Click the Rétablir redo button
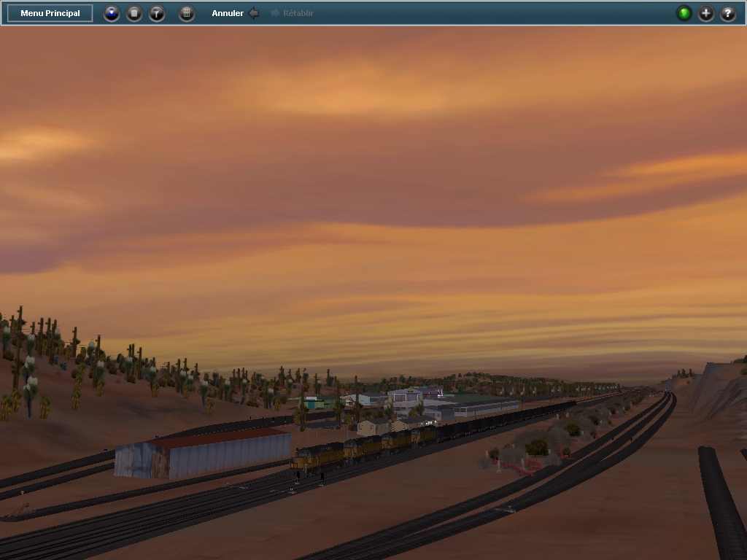 tap(292, 13)
